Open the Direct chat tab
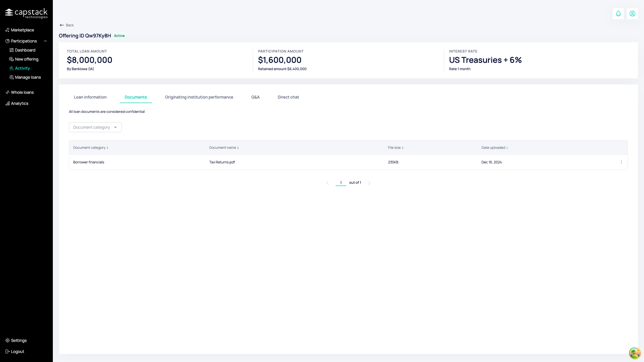The image size is (644, 362). 288,97
